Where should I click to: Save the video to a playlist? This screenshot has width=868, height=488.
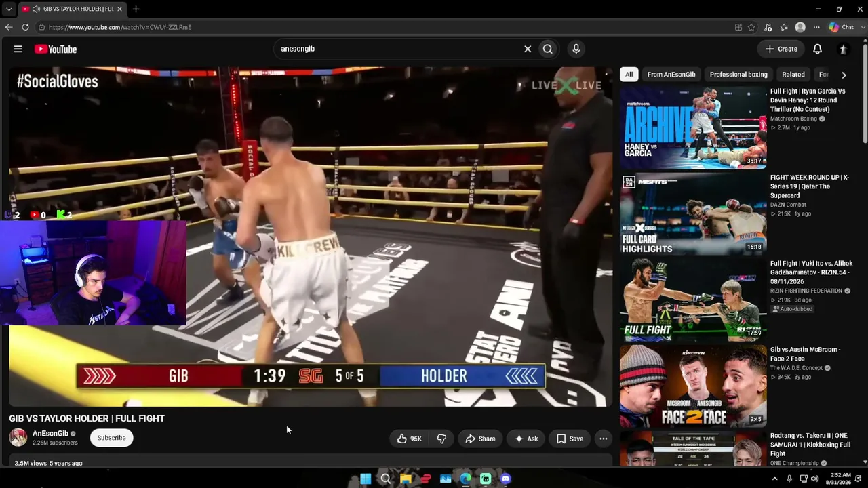click(x=570, y=439)
